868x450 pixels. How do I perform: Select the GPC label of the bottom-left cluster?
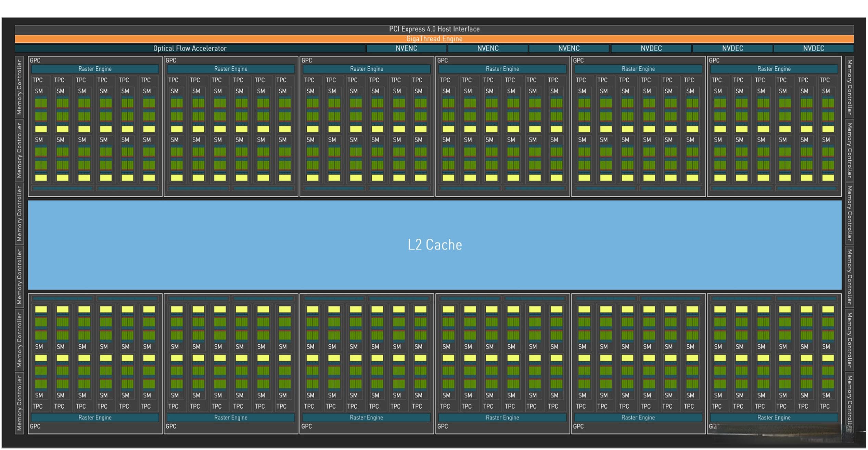pos(35,426)
